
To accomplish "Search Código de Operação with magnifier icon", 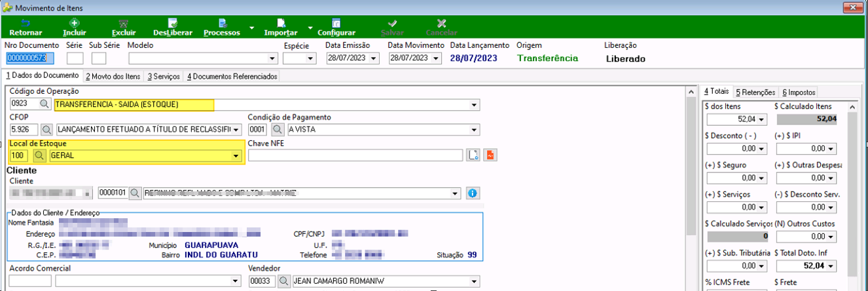I will 45,104.
